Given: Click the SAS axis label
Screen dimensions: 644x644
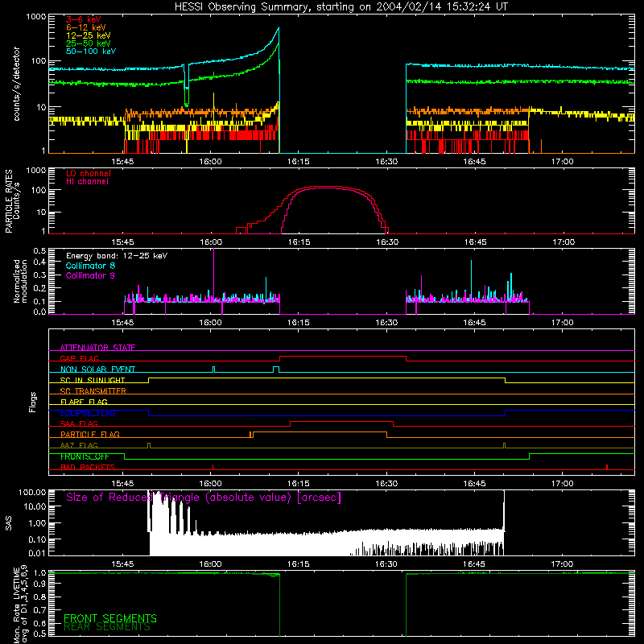Looking at the screenshot, I should [x=9, y=522].
